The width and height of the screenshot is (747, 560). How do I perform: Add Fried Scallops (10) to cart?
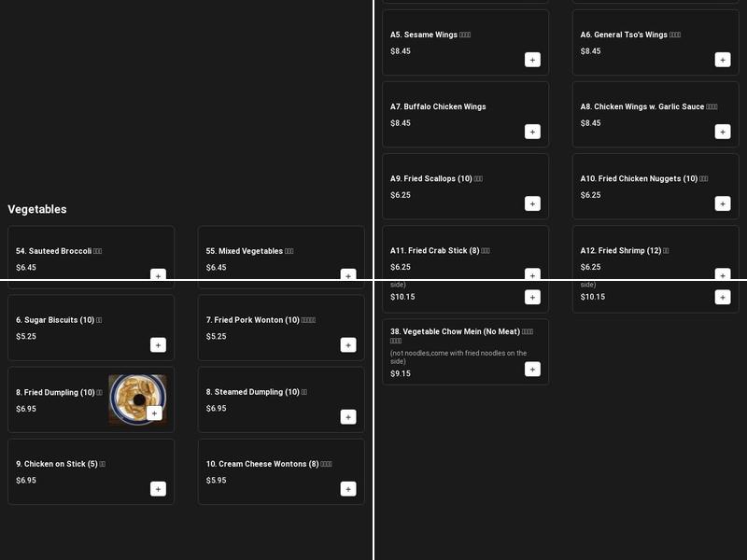pos(532,203)
